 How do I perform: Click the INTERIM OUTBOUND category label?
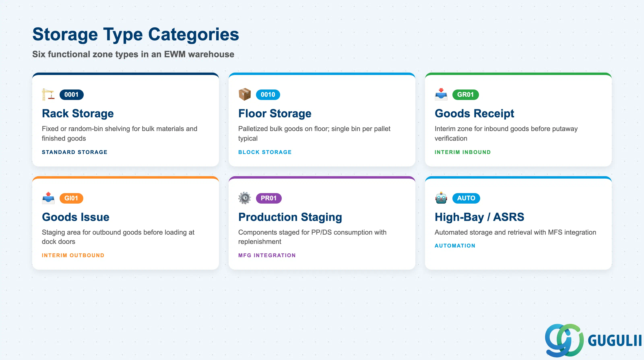[73, 255]
